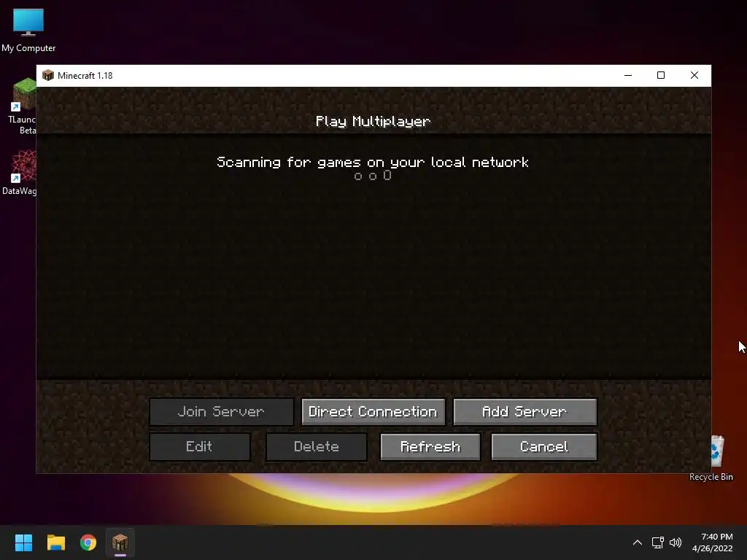Select the Recycle Bin desktop icon
Image resolution: width=747 pixels, height=560 pixels.
(715, 458)
